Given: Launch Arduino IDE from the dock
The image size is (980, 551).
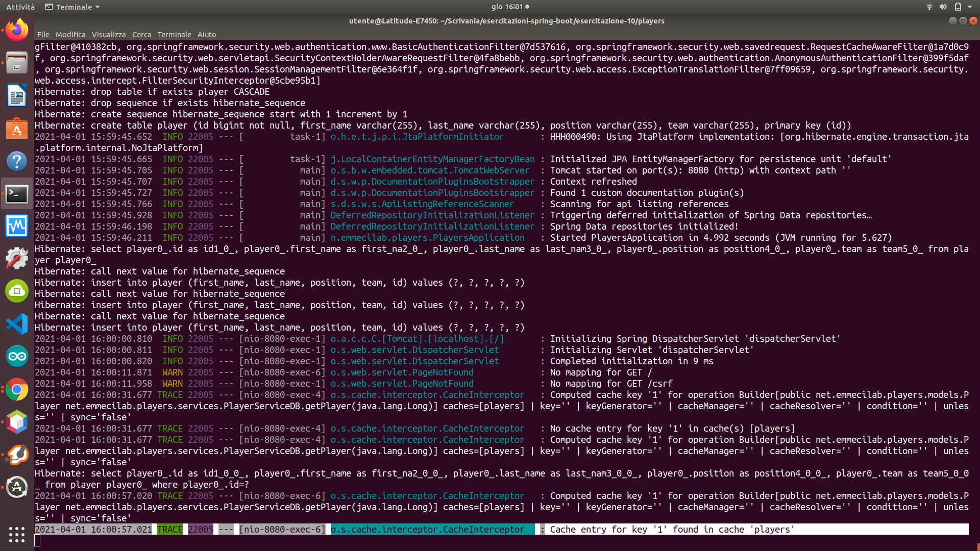Looking at the screenshot, I should (x=17, y=357).
